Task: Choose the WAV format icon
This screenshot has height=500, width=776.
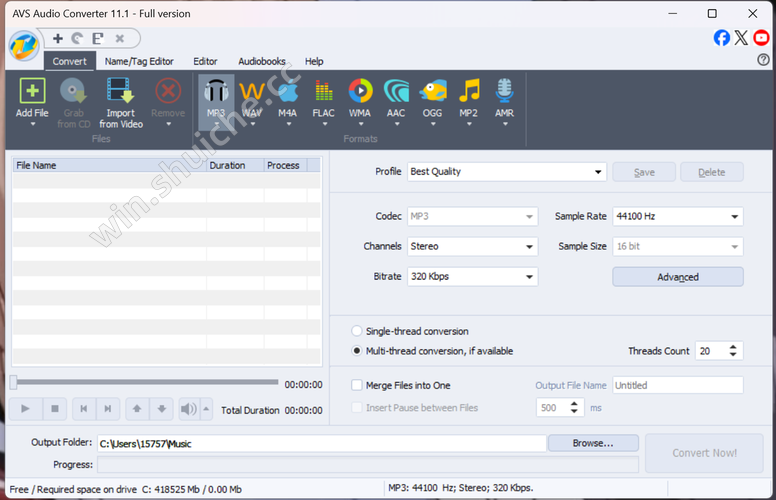Action: click(x=251, y=93)
